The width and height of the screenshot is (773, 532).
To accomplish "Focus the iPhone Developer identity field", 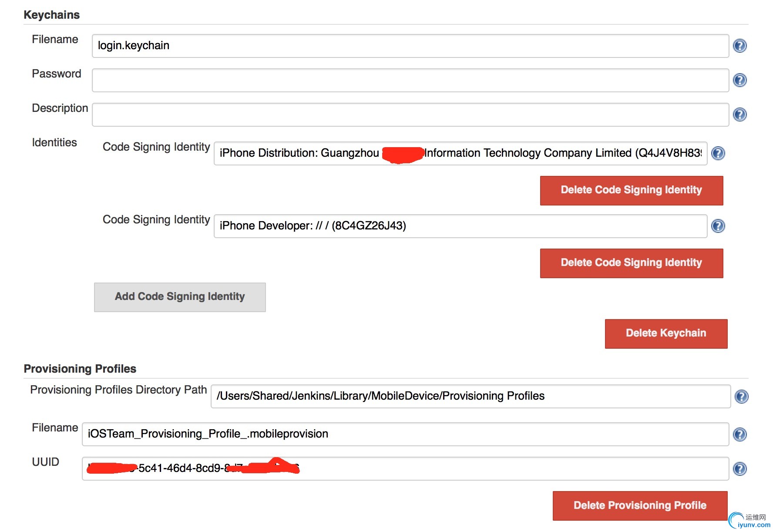I will coord(460,226).
